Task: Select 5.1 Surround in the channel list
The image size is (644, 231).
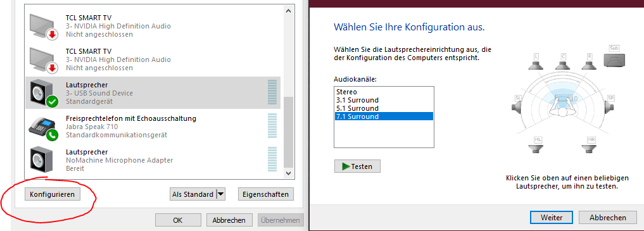Action: [384, 108]
